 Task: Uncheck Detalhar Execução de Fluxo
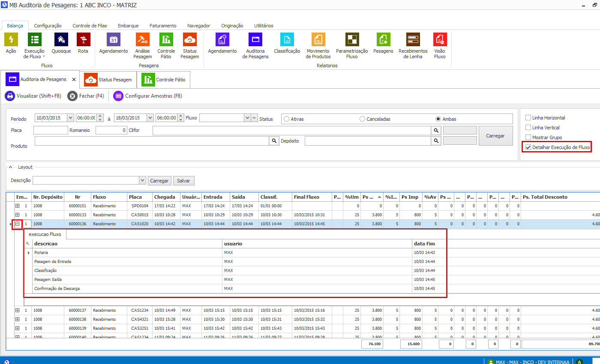[x=528, y=147]
